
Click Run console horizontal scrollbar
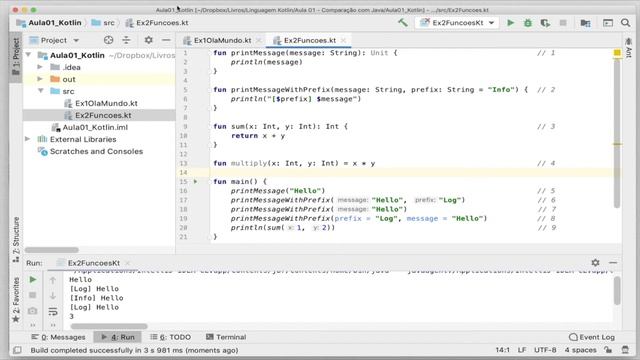coord(109,326)
